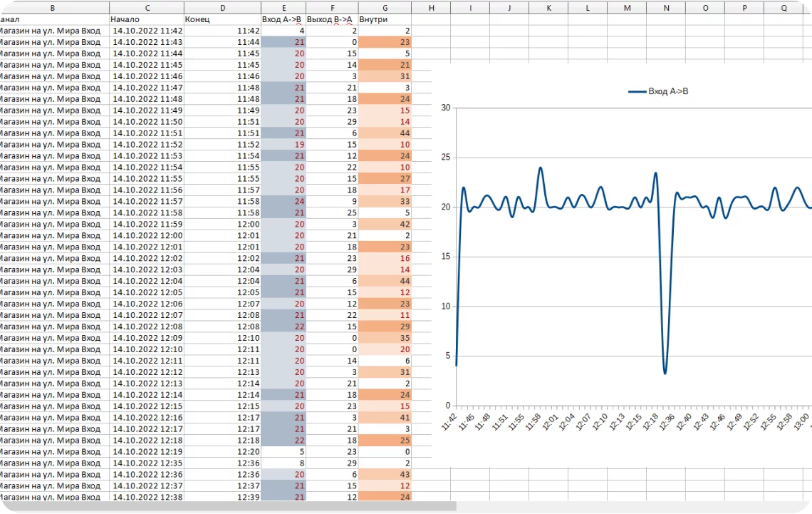The image size is (812, 514).
Task: Select column Q header
Action: coord(784,8)
